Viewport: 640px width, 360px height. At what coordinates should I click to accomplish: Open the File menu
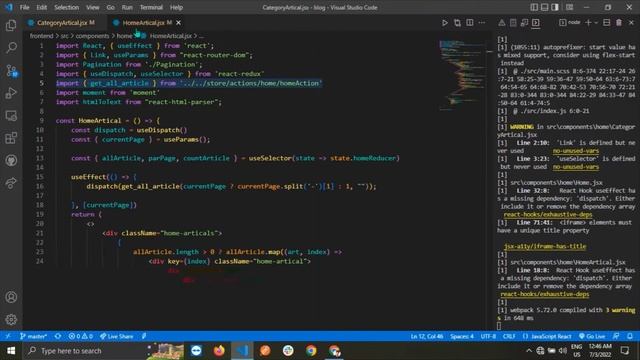tap(24, 7)
